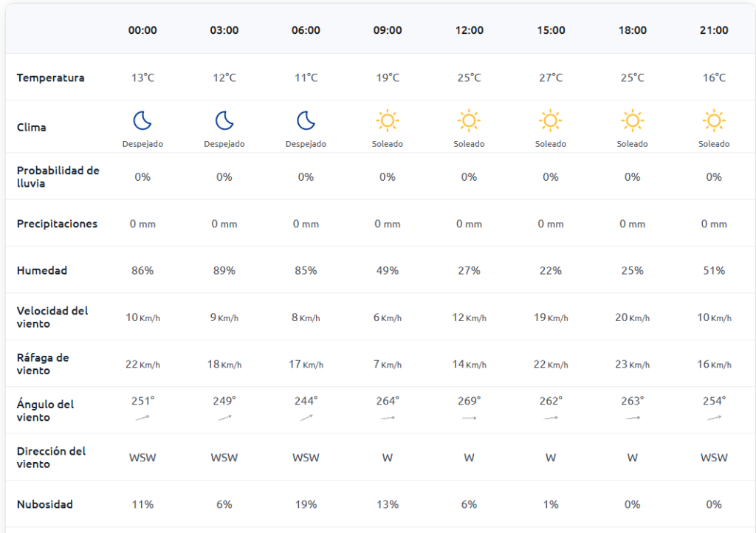Click the moon icon under 06:00
This screenshot has height=533, width=756.
click(306, 120)
